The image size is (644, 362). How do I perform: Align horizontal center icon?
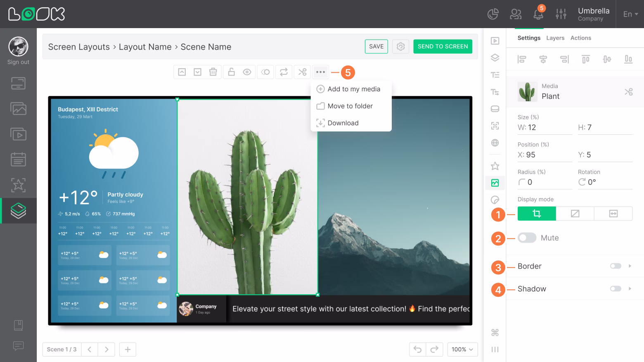[x=543, y=59]
